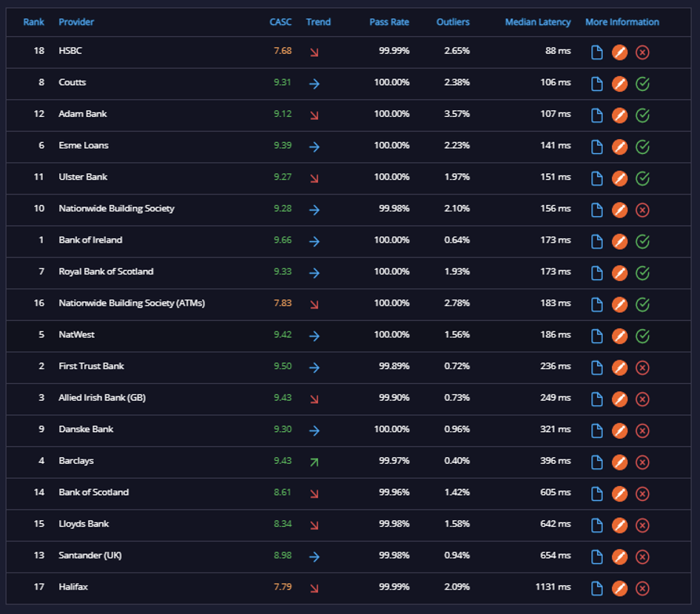Sort table by the Rank column header
This screenshot has width=700, height=614.
click(x=33, y=22)
